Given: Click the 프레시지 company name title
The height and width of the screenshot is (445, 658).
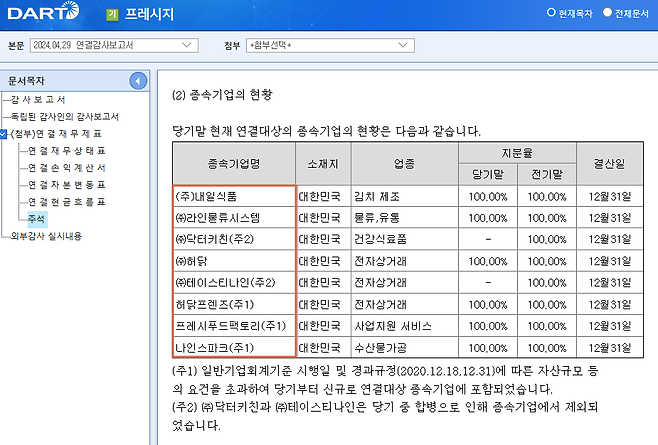Looking at the screenshot, I should coord(153,16).
